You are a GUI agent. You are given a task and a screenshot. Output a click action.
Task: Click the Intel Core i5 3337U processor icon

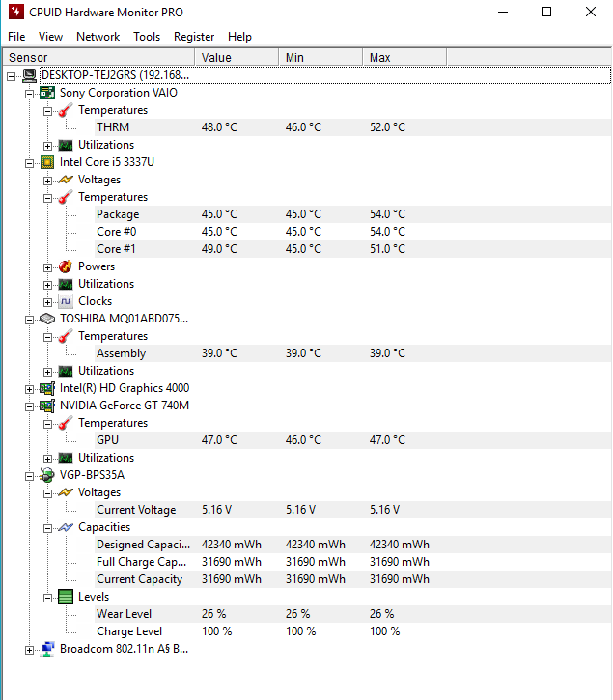[x=46, y=162]
